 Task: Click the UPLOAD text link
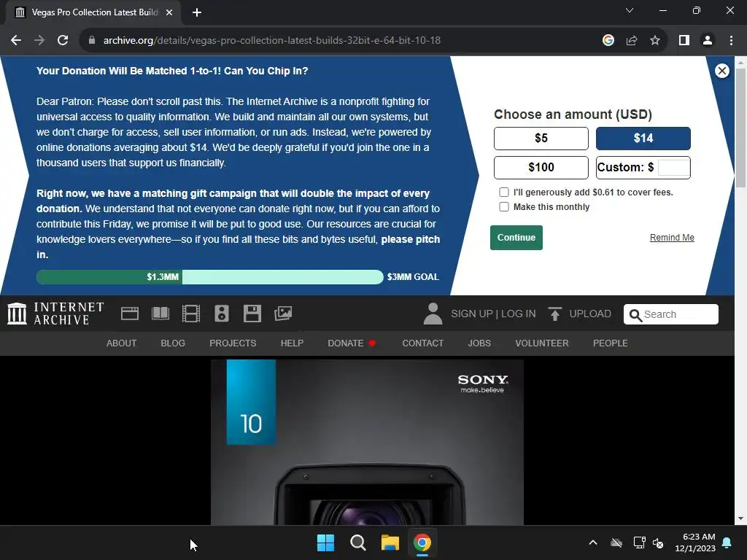590,314
